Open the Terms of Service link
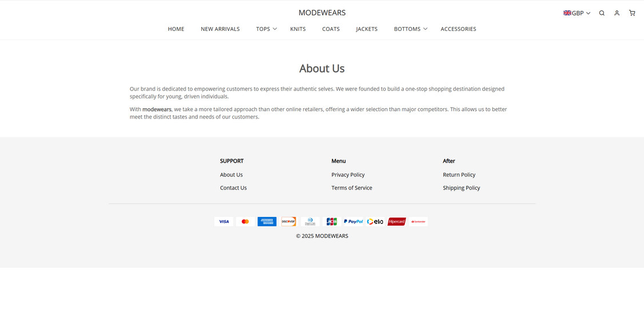The height and width of the screenshot is (312, 644). [352, 188]
